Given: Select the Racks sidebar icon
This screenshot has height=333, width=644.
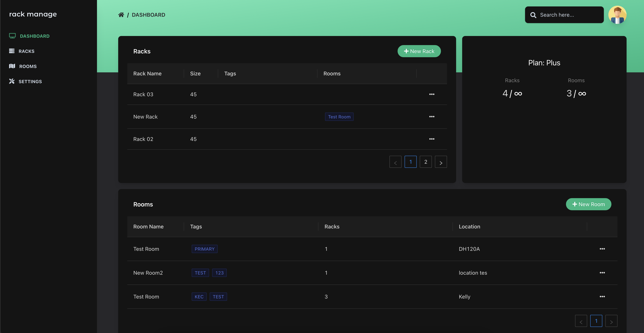Looking at the screenshot, I should point(12,51).
